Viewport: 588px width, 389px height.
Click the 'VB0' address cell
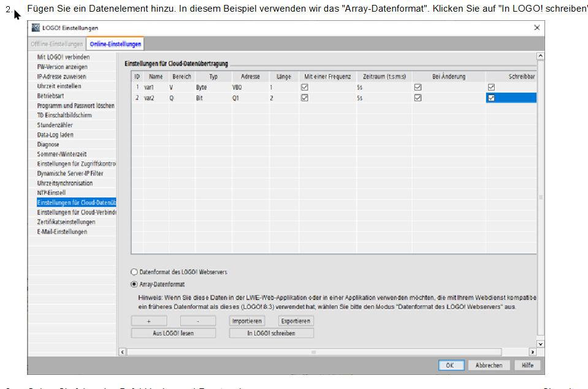point(250,87)
